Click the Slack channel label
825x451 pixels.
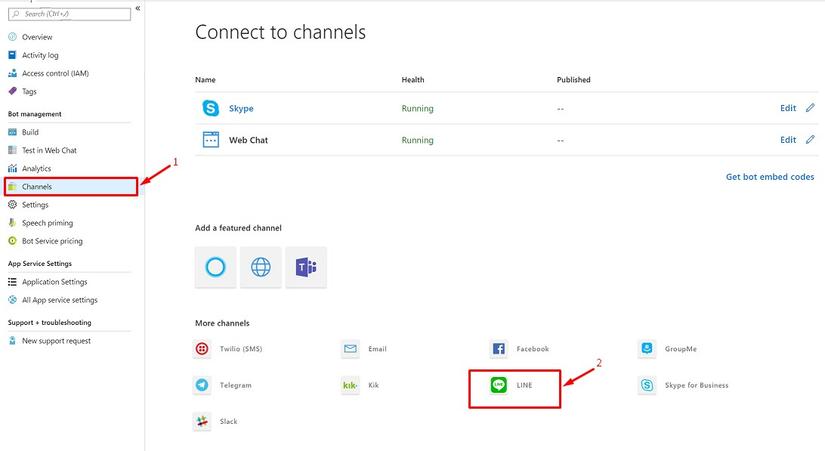pyautogui.click(x=228, y=421)
